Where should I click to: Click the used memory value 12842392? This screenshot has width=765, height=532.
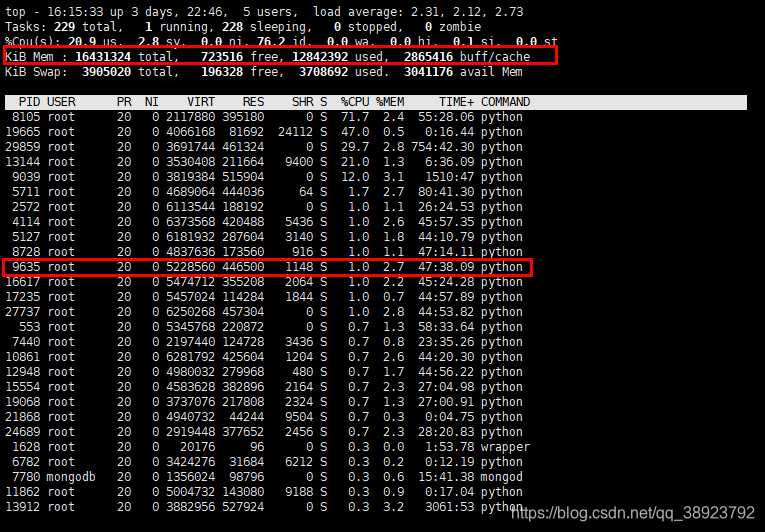320,57
